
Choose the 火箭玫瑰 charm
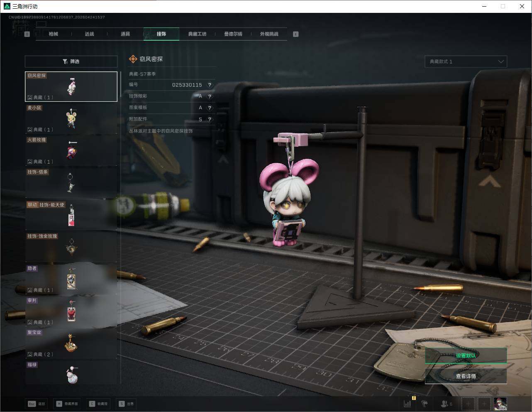coord(71,151)
